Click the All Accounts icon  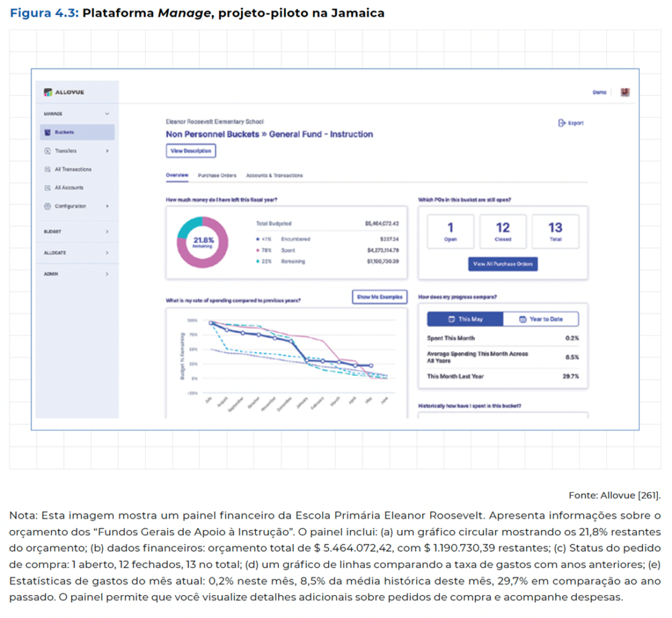(47, 188)
